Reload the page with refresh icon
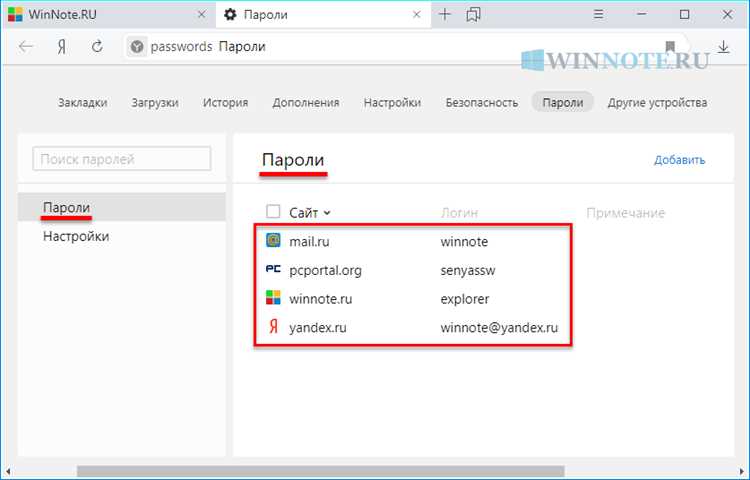This screenshot has width=750, height=480. [97, 46]
